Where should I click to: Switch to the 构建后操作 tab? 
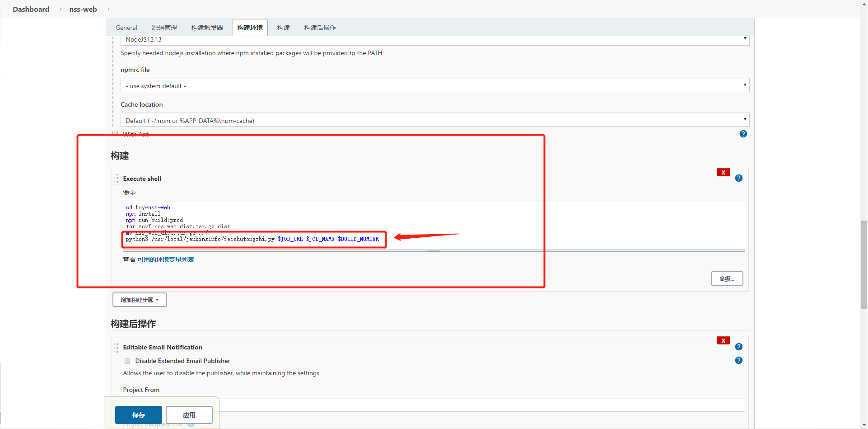(320, 28)
